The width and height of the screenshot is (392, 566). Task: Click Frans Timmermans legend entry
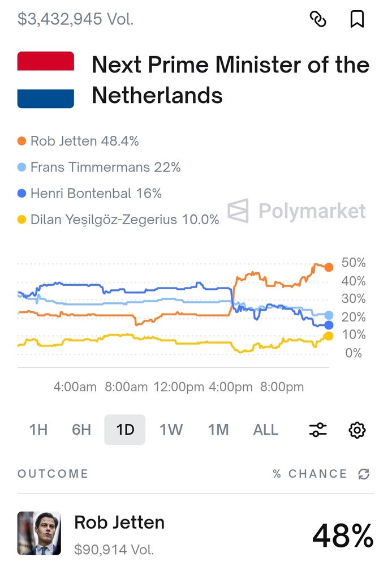(100, 168)
